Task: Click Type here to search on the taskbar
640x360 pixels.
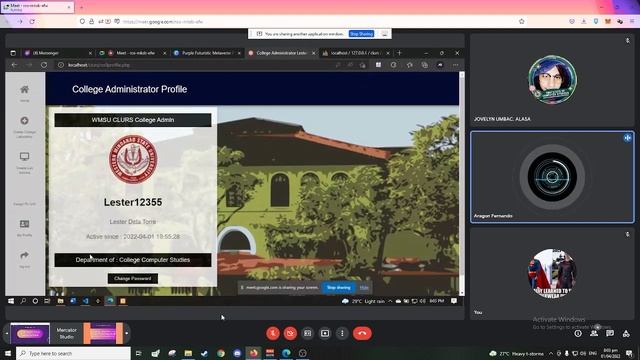Action: (73, 353)
